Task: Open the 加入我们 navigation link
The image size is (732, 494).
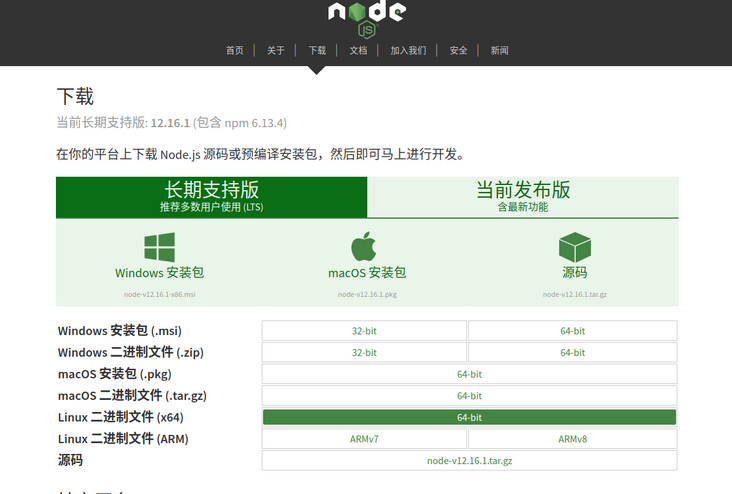Action: 408,50
